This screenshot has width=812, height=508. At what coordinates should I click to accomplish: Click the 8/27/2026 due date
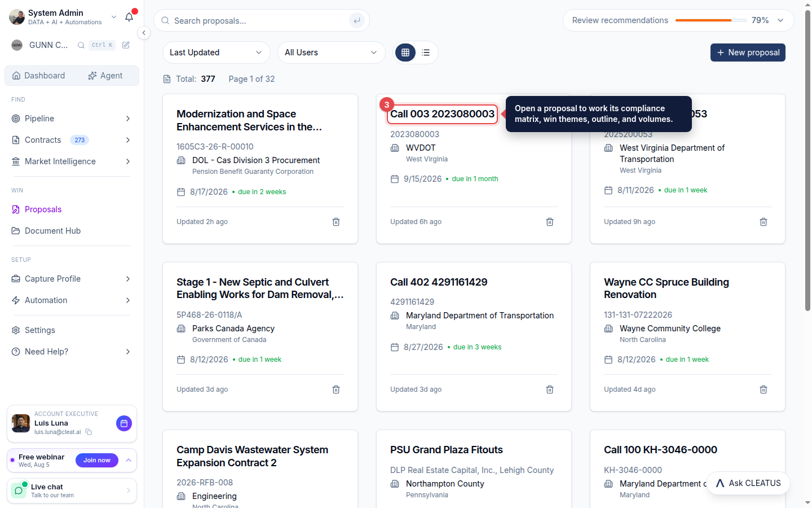pos(423,347)
